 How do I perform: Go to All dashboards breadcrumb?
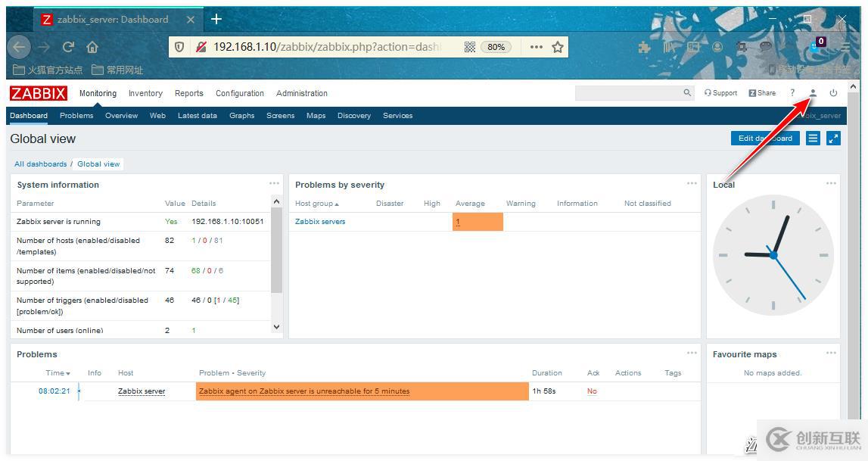click(40, 164)
